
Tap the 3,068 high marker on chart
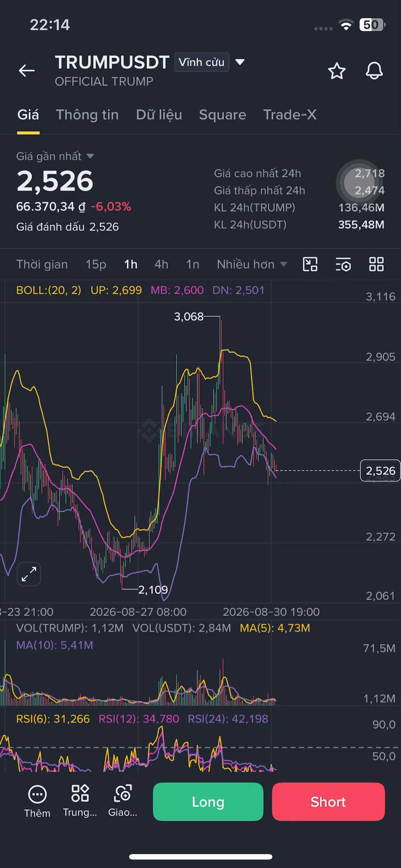pyautogui.click(x=189, y=316)
